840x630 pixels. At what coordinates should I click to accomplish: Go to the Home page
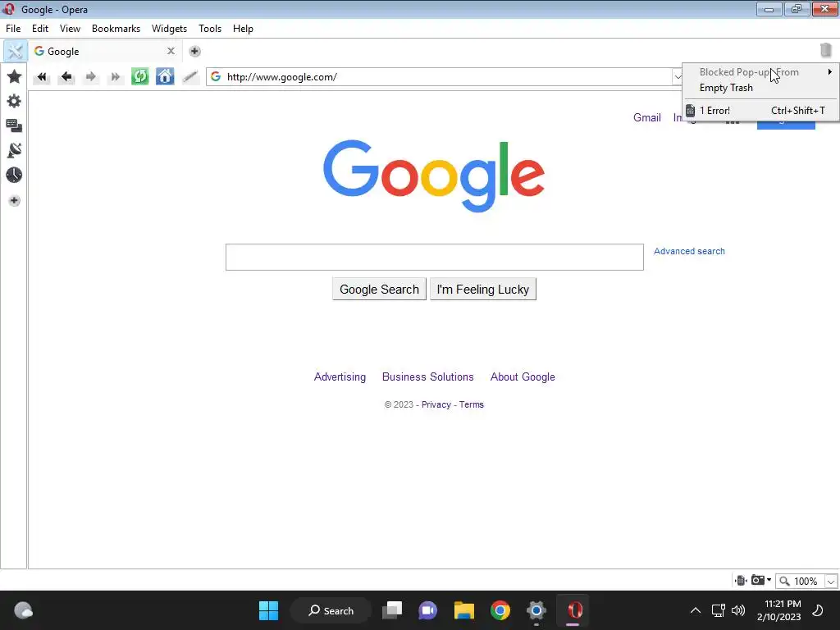click(165, 76)
